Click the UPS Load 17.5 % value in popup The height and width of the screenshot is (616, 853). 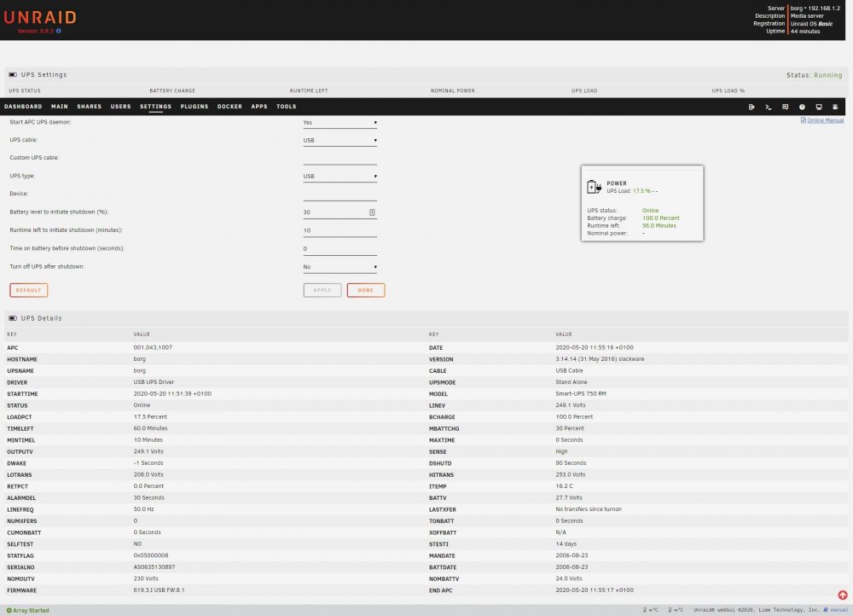coord(642,191)
